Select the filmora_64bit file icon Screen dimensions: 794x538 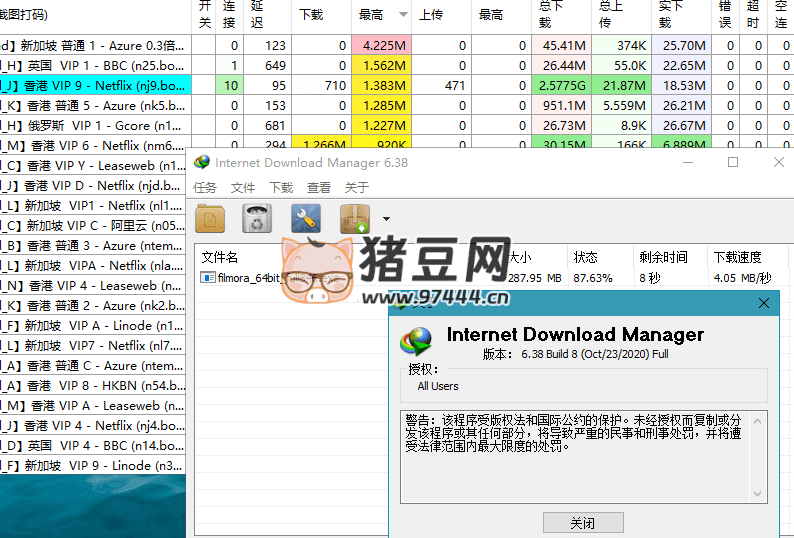click(208, 277)
